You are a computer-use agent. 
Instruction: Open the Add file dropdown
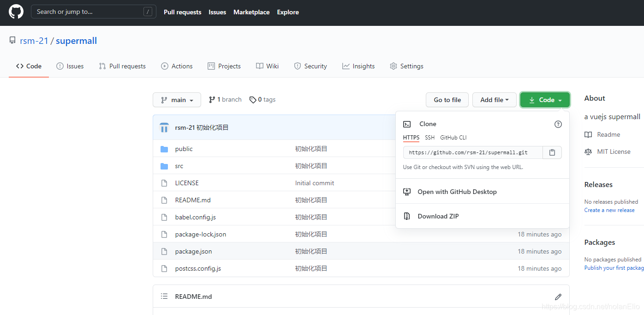pyautogui.click(x=494, y=100)
